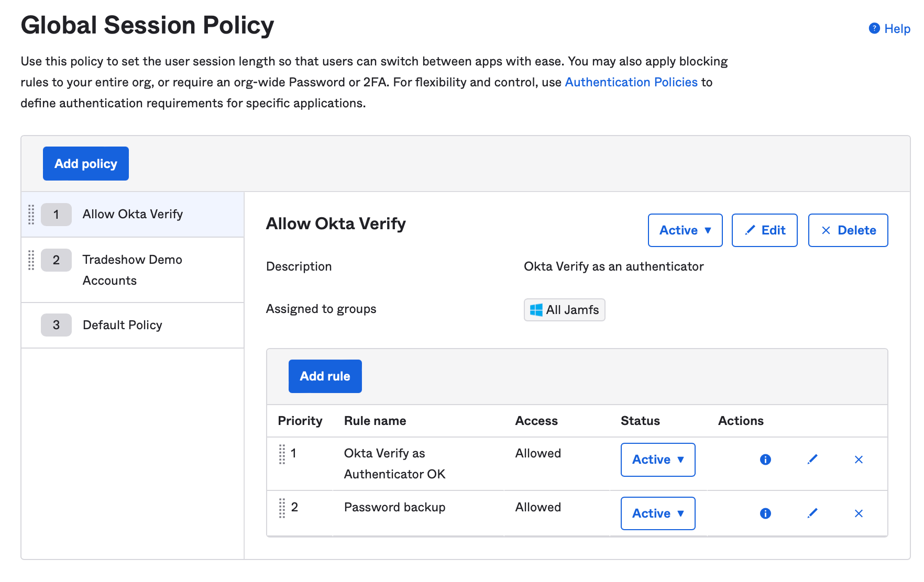Click priority number 3 badge of Default Policy
This screenshot has width=924, height=582.
point(56,325)
